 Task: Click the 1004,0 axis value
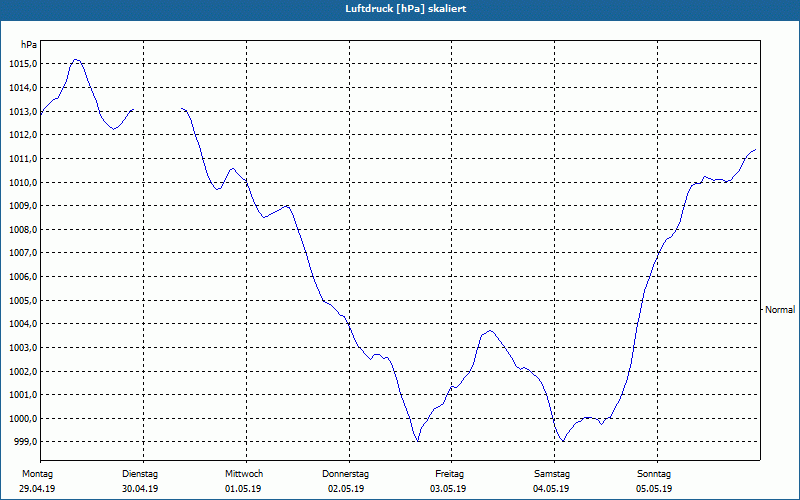(23, 324)
